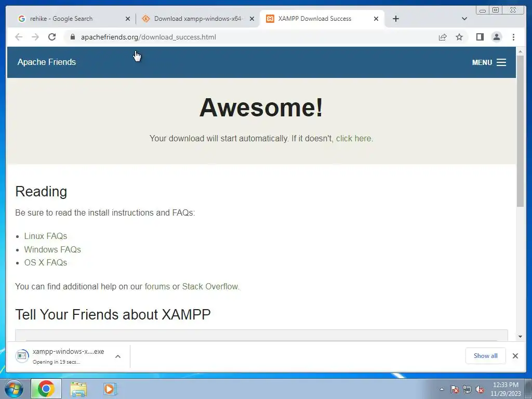
Task: Bookmark this page with the star icon
Action: point(459,37)
